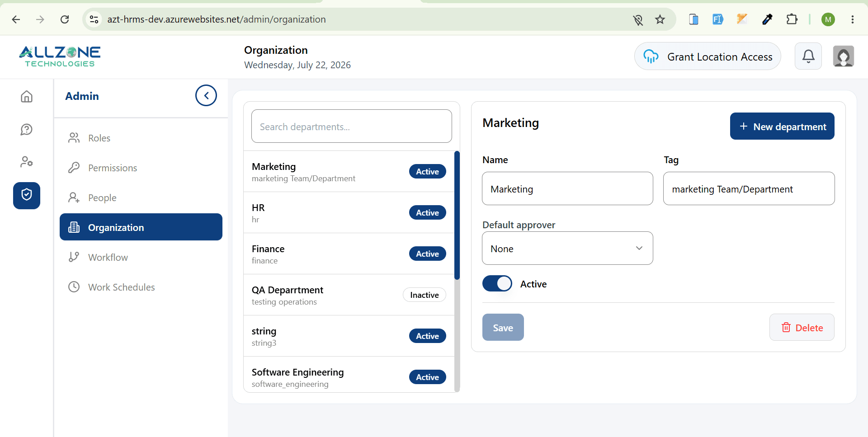This screenshot has height=437, width=868.
Task: Open the Default approver dropdown
Action: click(x=567, y=248)
